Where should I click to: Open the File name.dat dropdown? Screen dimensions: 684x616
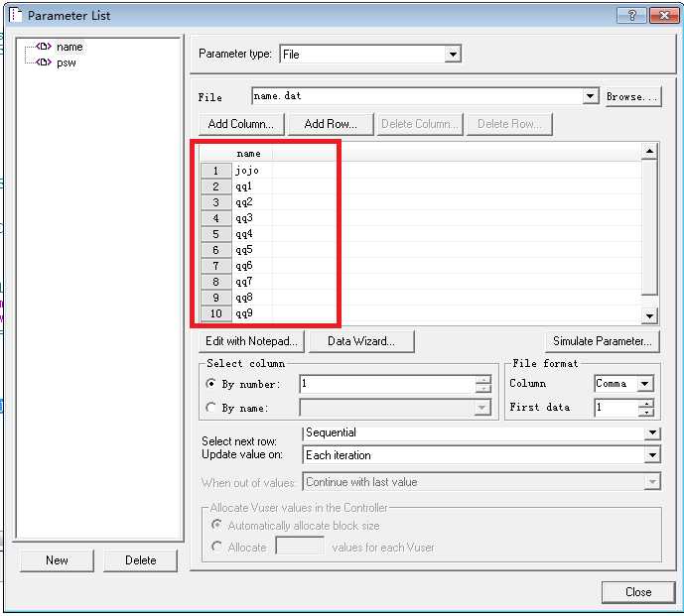point(590,96)
